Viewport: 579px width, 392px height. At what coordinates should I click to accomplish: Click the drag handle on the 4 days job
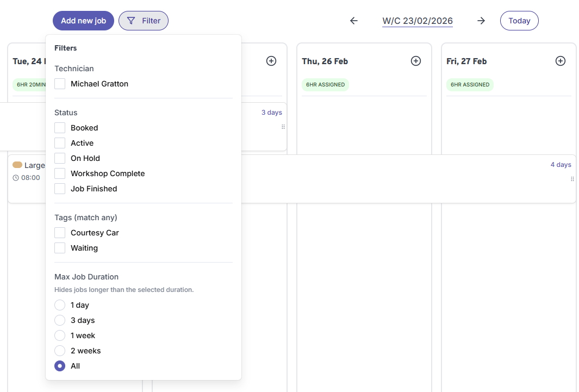coord(572,178)
